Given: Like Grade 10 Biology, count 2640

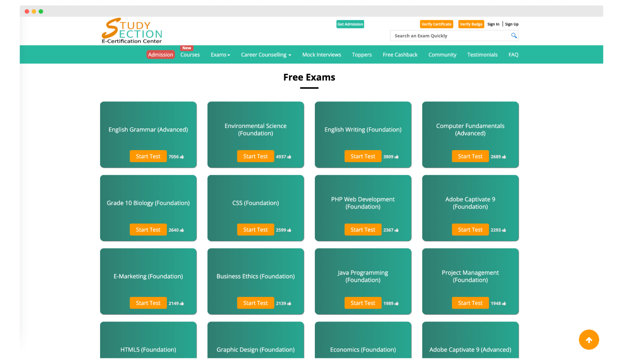Looking at the screenshot, I should [x=182, y=230].
